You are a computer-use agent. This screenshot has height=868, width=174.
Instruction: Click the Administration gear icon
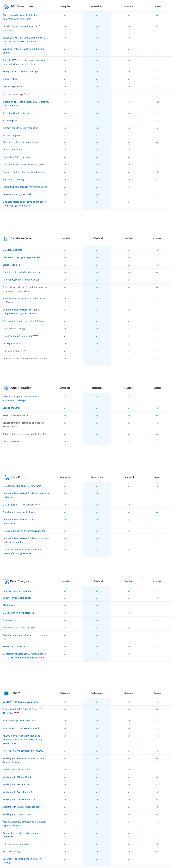coord(6,388)
